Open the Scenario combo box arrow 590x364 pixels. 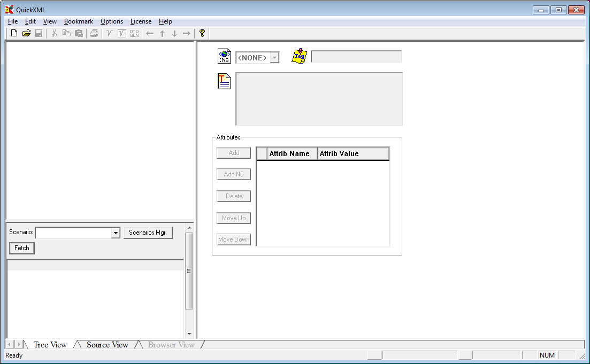pyautogui.click(x=116, y=233)
